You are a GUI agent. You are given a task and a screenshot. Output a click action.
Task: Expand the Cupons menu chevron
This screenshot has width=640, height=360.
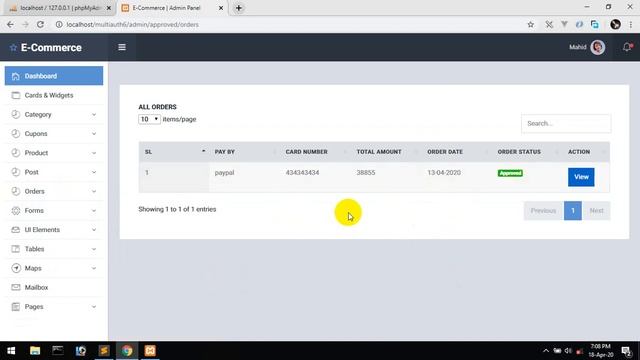click(x=94, y=134)
